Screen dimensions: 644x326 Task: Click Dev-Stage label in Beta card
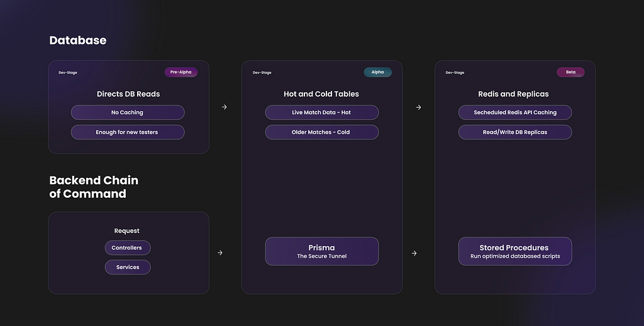[x=455, y=73]
